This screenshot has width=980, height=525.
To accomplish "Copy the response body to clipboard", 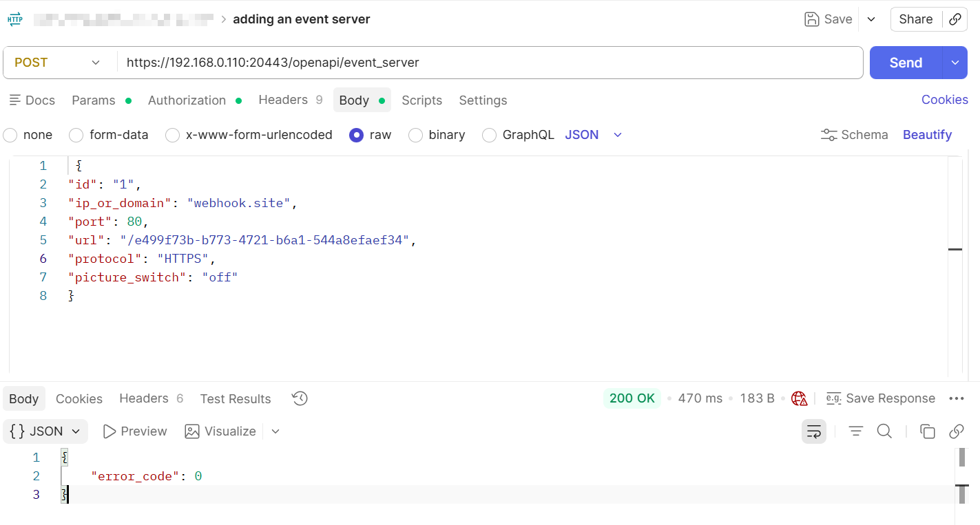I will 928,431.
